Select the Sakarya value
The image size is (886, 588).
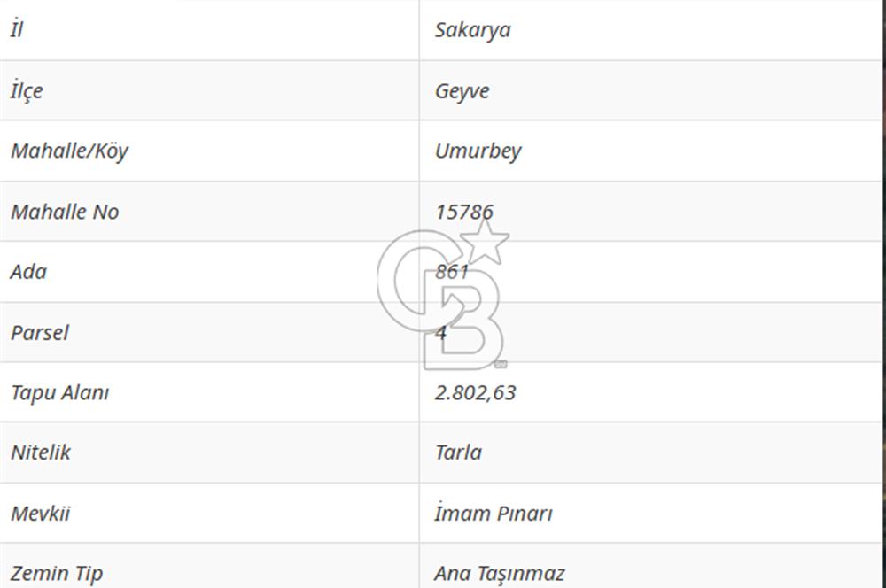tap(472, 30)
